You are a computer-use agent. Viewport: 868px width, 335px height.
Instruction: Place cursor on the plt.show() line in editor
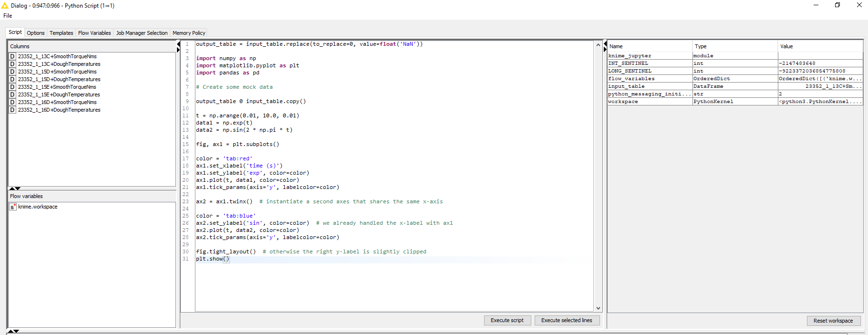[394, 259]
